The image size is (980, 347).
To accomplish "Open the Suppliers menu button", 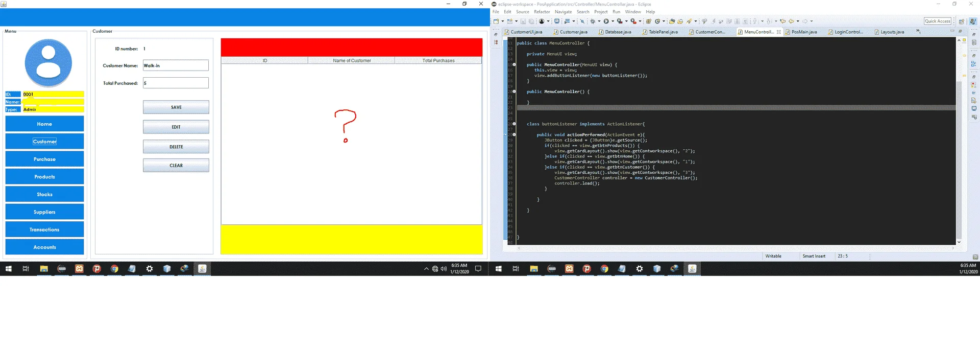I will [x=44, y=212].
